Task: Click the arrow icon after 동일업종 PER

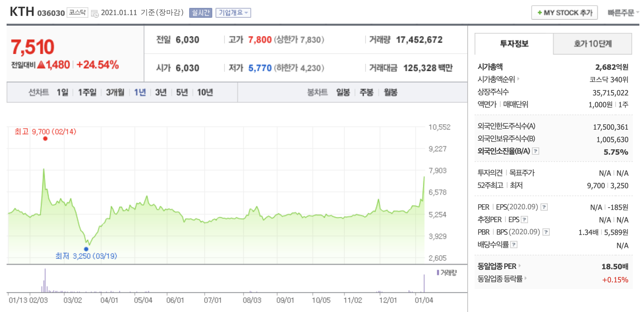Action: [520, 266]
